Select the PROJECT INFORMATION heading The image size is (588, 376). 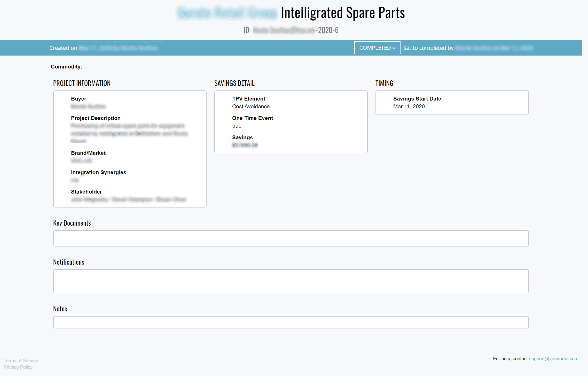(x=82, y=83)
